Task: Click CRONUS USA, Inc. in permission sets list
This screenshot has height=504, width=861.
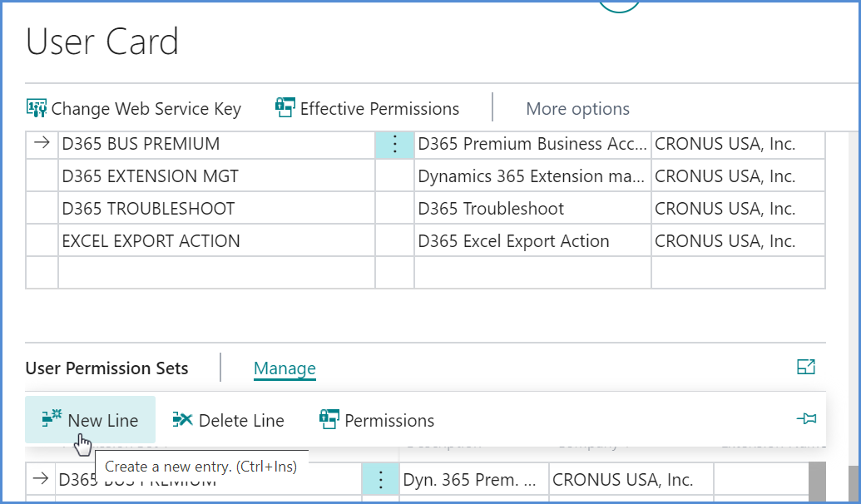Action: [631, 480]
